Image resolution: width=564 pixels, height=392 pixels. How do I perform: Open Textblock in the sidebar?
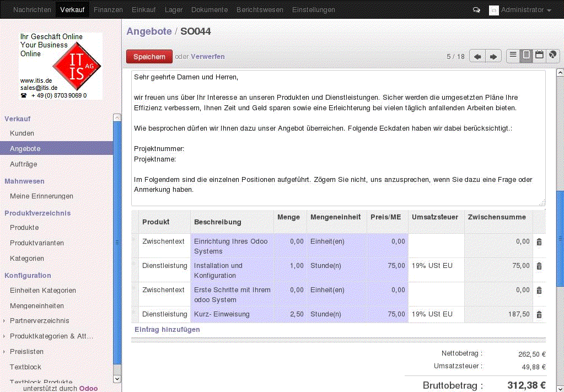coord(25,367)
